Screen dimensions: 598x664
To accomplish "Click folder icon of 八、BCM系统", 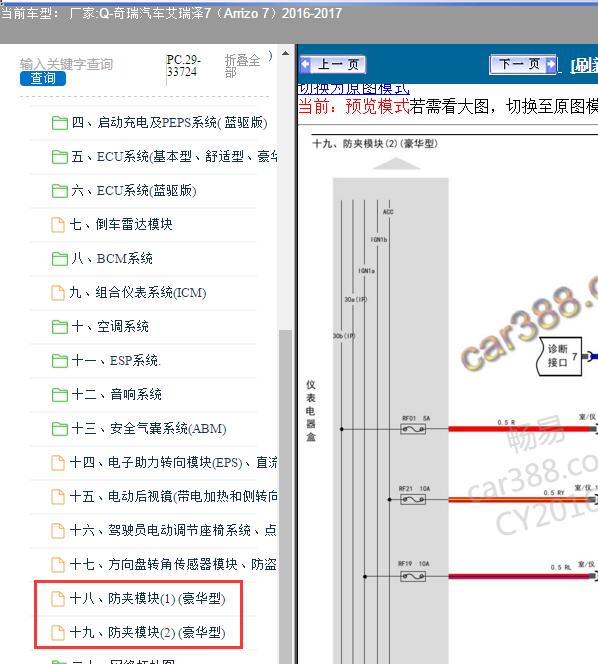I will [60, 259].
